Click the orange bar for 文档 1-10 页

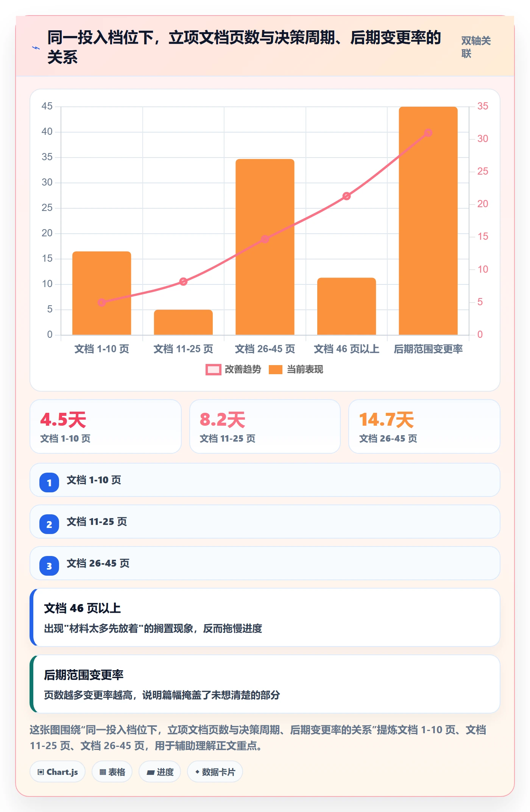[x=101, y=293]
